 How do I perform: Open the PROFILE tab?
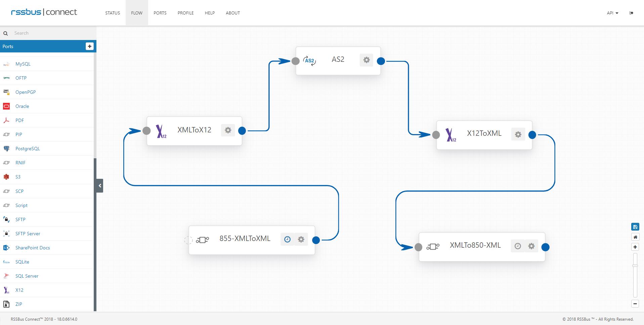click(x=185, y=13)
